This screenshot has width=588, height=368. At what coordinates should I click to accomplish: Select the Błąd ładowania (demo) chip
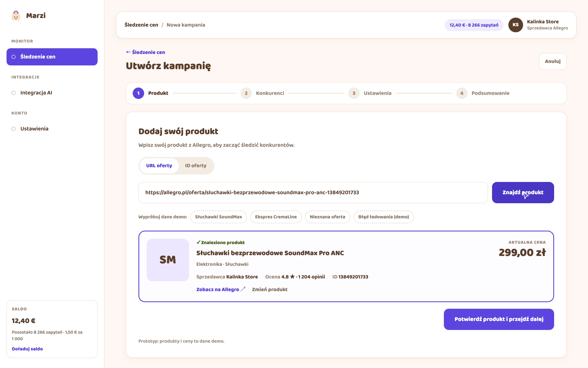[x=383, y=217]
